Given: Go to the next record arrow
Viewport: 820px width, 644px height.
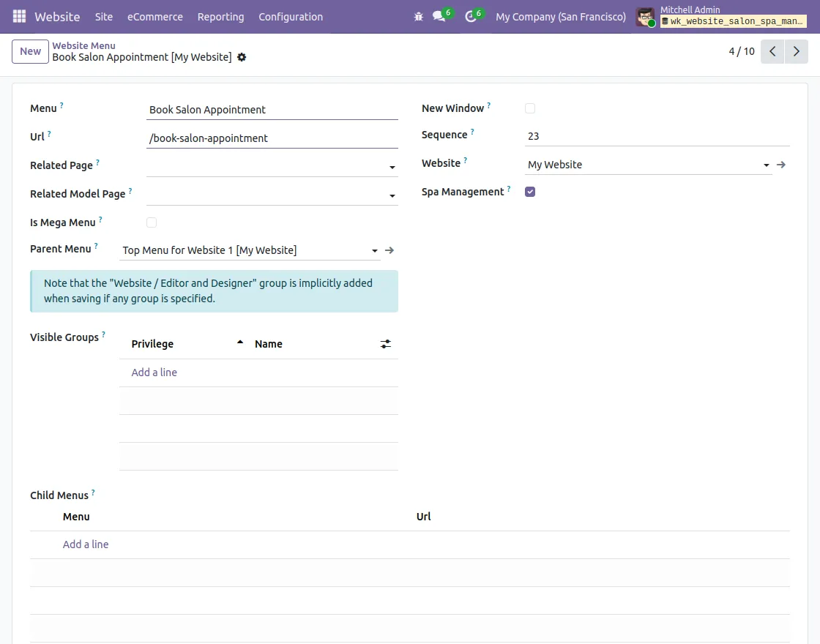Looking at the screenshot, I should [797, 51].
